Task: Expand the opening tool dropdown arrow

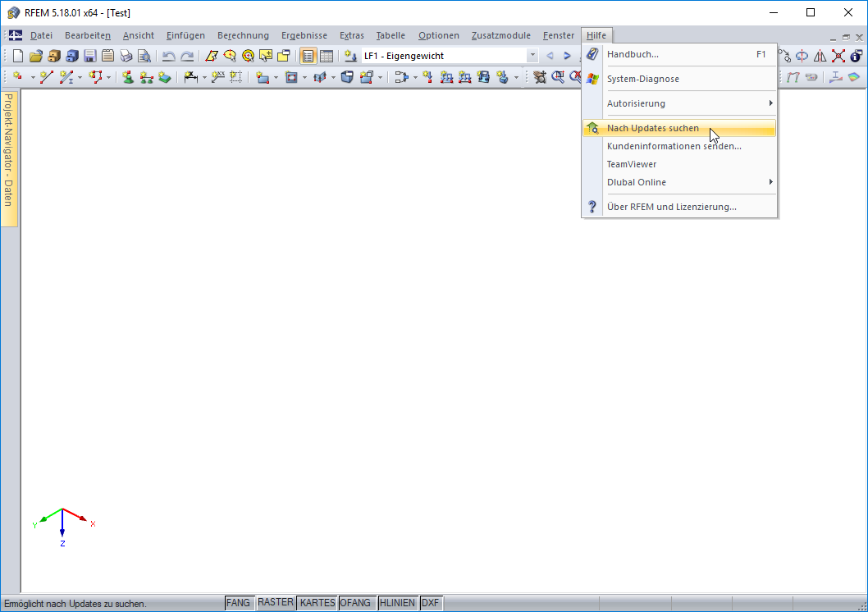Action: click(x=304, y=77)
